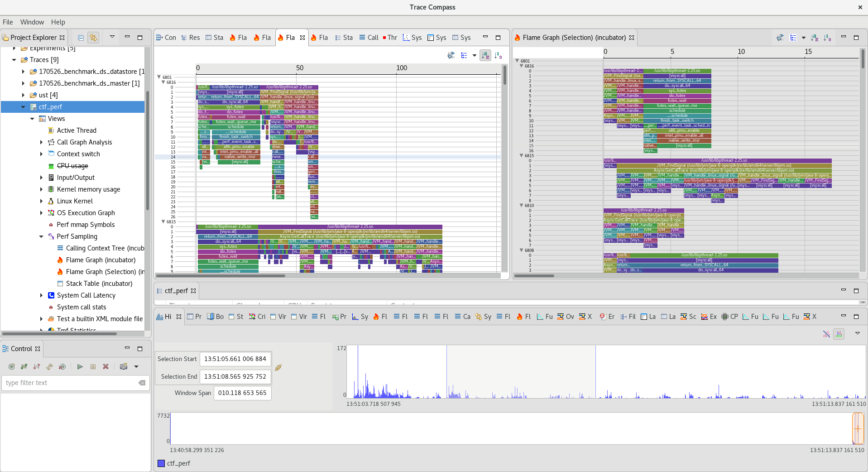This screenshot has height=472, width=868.
Task: Click the numerical sort icon in Flame Graph (Selection)
Action: [x=828, y=38]
